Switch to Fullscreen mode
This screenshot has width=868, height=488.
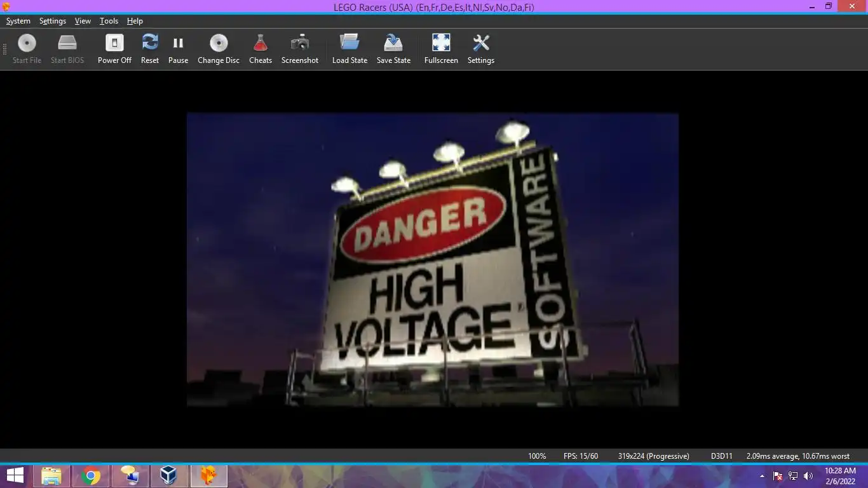[441, 49]
